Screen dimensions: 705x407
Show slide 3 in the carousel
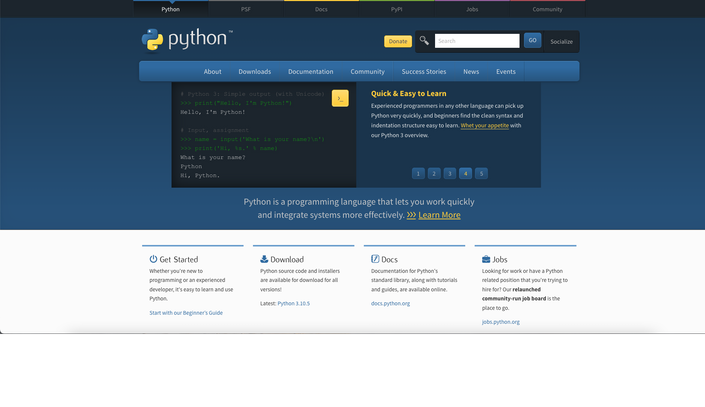[450, 174]
